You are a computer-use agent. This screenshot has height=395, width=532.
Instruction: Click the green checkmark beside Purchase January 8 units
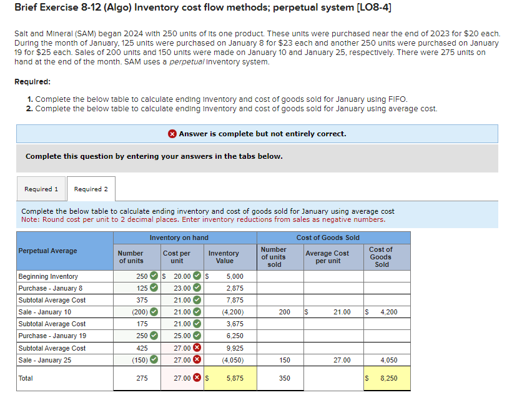click(x=154, y=288)
